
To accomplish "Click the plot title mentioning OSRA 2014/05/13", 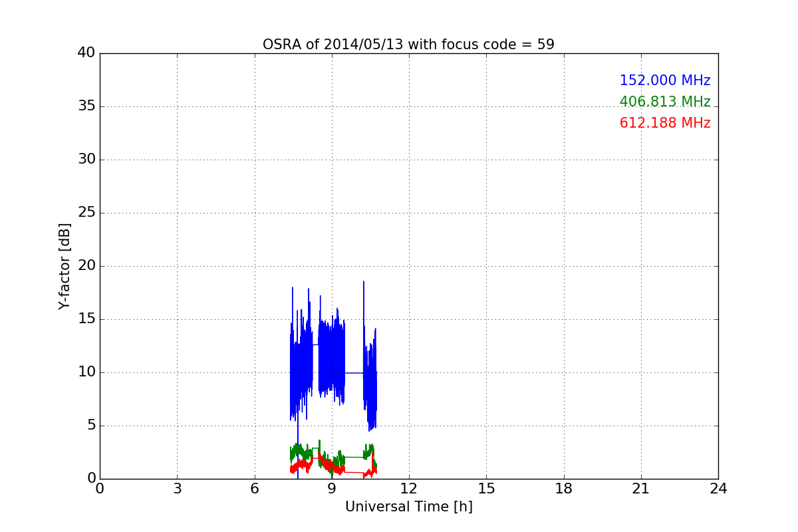I will click(x=408, y=45).
